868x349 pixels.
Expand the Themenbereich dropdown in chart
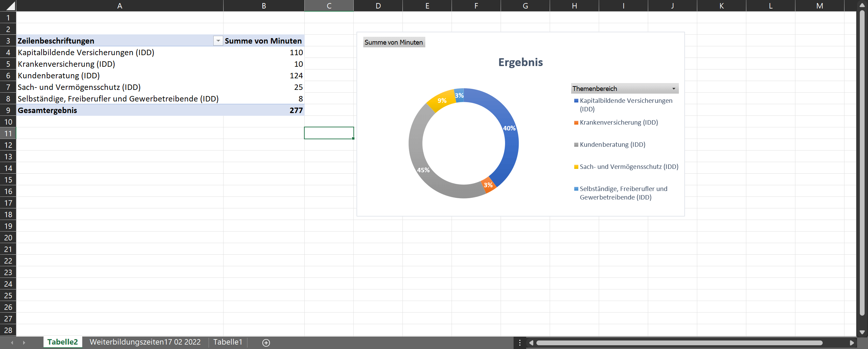(x=673, y=89)
